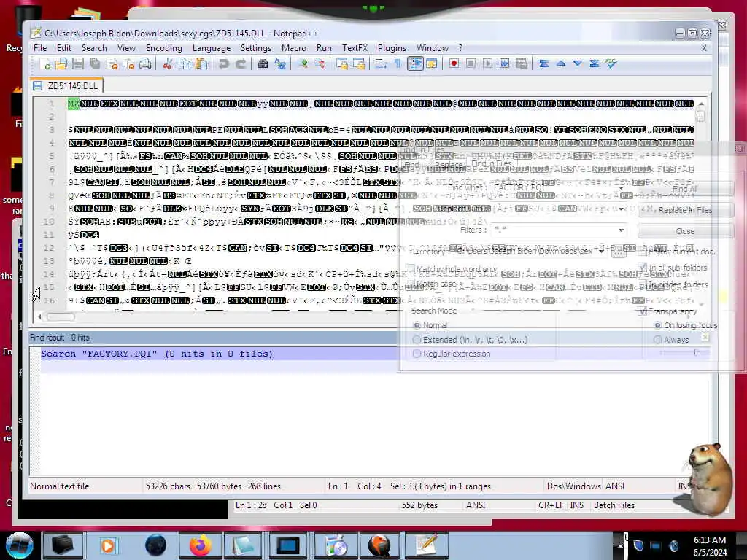Open the Windows Start orb
The image size is (747, 560).
tap(20, 545)
